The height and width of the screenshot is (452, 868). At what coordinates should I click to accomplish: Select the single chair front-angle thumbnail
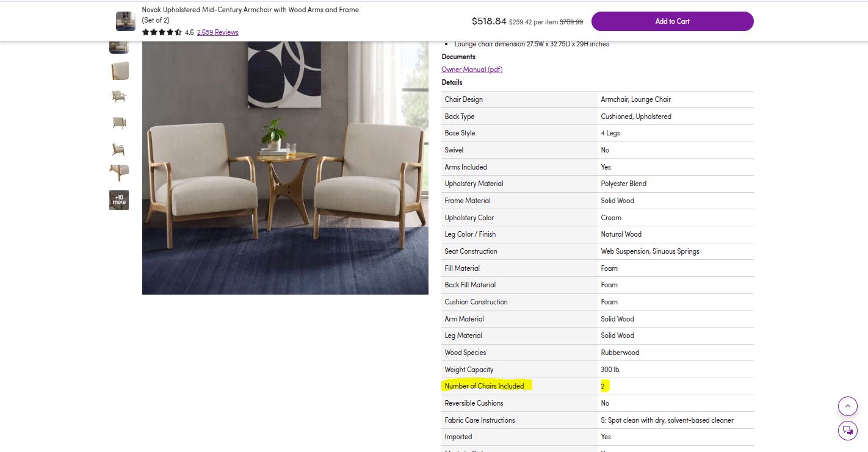119,96
